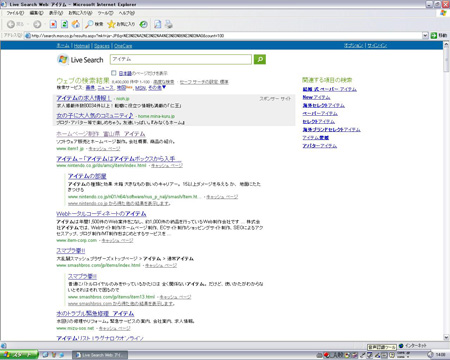Click the Windows Start button
The image size is (450, 360).
coord(19,355)
